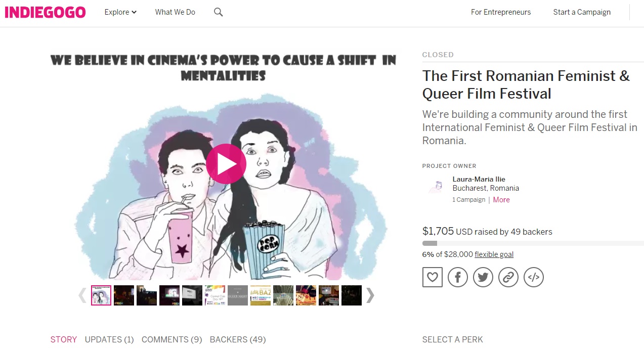Share campaign on Twitter
Image resolution: width=644 pixels, height=349 pixels.
(x=483, y=277)
